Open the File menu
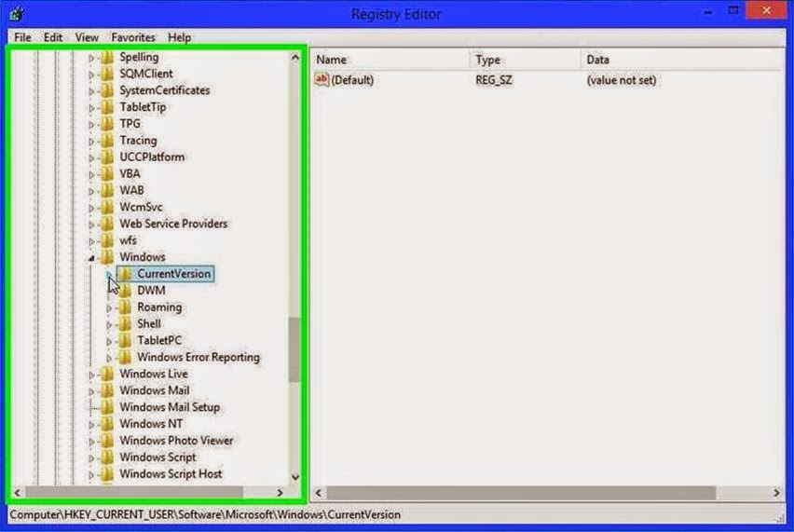The width and height of the screenshot is (794, 532). click(x=22, y=37)
